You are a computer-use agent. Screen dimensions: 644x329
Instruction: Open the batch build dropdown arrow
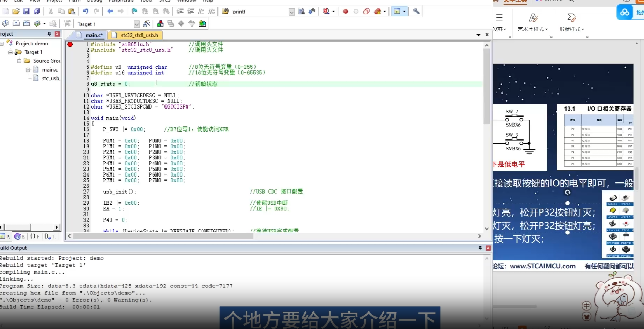pyautogui.click(x=44, y=24)
